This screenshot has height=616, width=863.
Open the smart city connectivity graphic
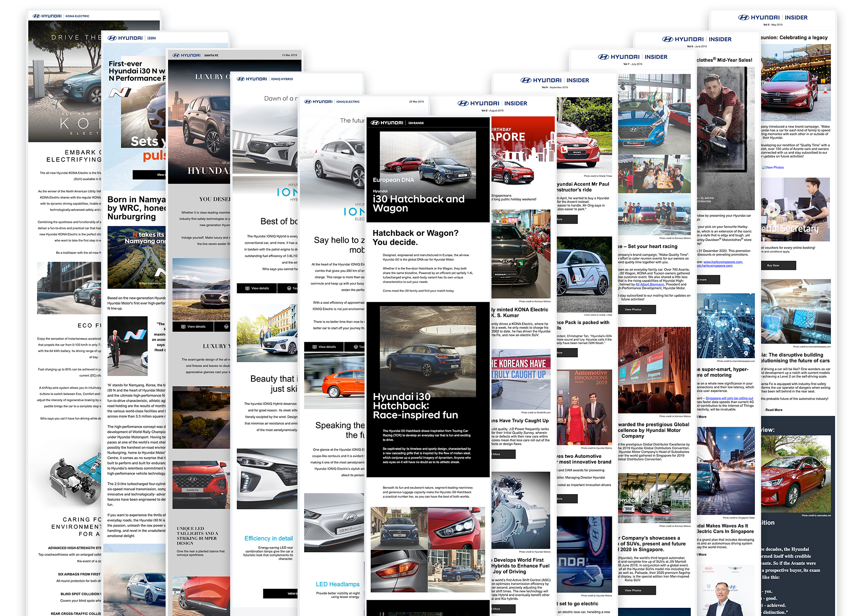726,326
